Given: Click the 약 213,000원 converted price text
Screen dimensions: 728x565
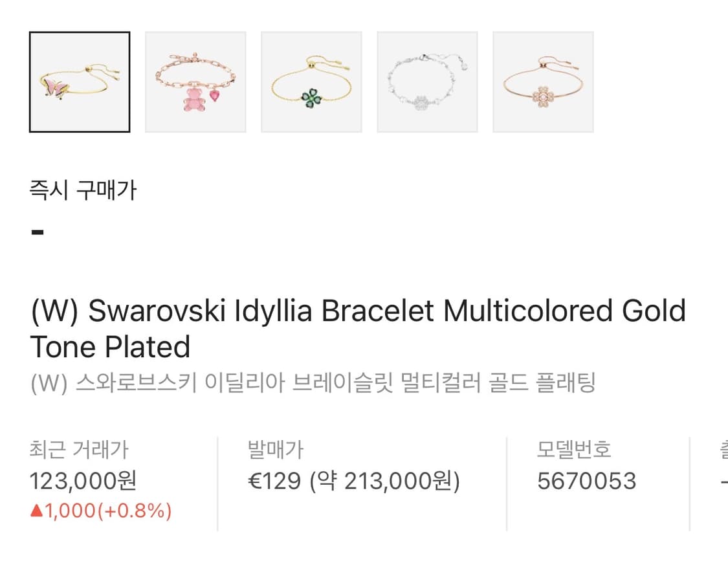Looking at the screenshot, I should tap(384, 481).
